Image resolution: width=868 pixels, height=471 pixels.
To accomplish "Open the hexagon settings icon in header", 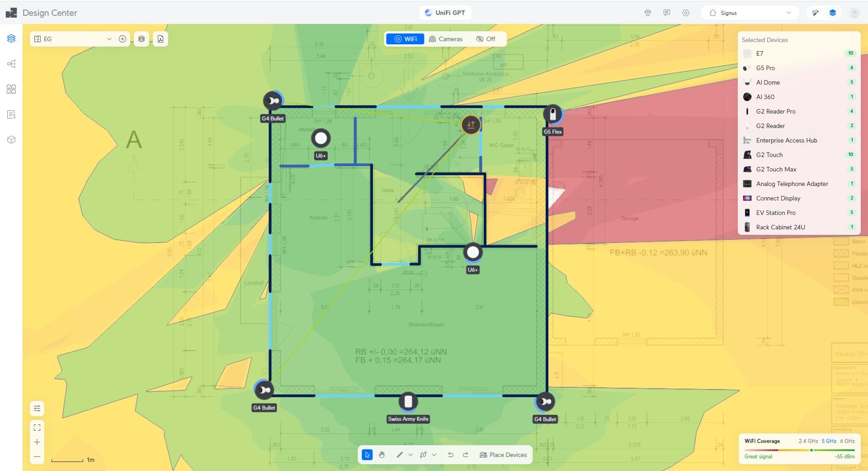I will tap(686, 13).
